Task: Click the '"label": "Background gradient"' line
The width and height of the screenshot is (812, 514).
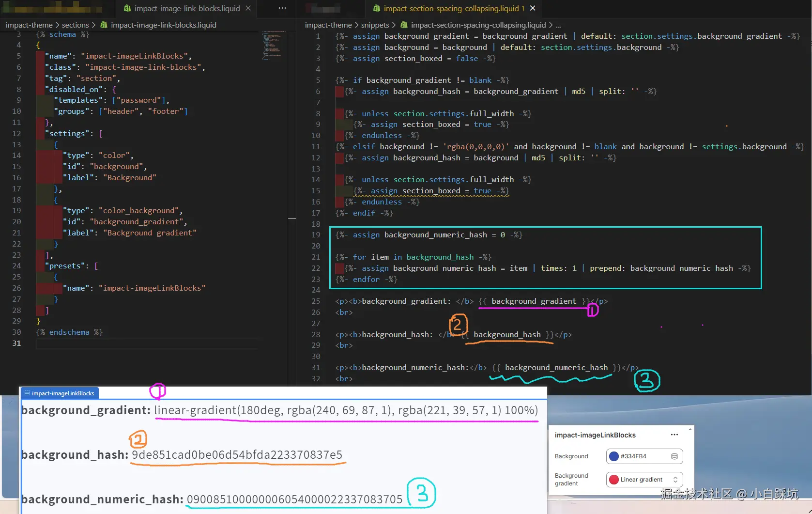Action: (x=130, y=233)
